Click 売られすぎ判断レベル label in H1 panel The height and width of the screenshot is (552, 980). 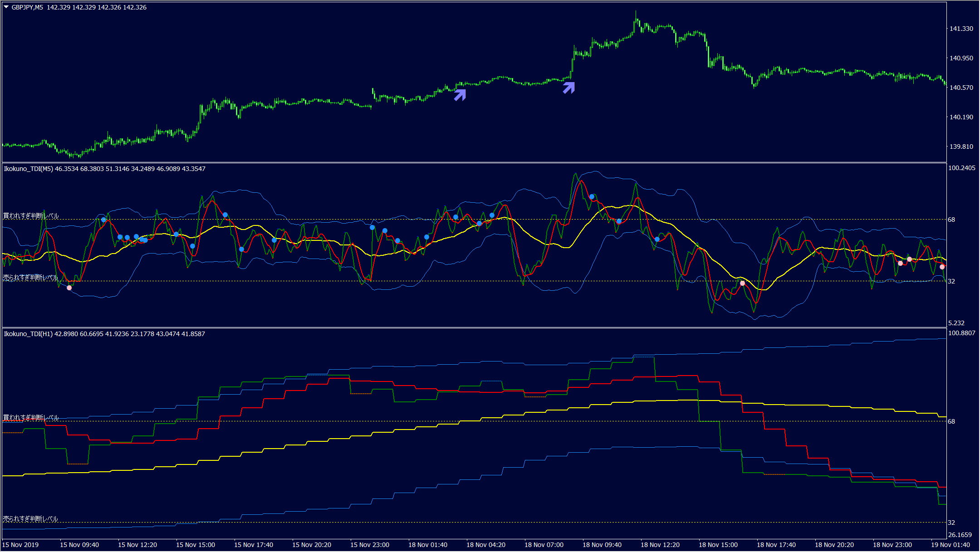(x=30, y=518)
